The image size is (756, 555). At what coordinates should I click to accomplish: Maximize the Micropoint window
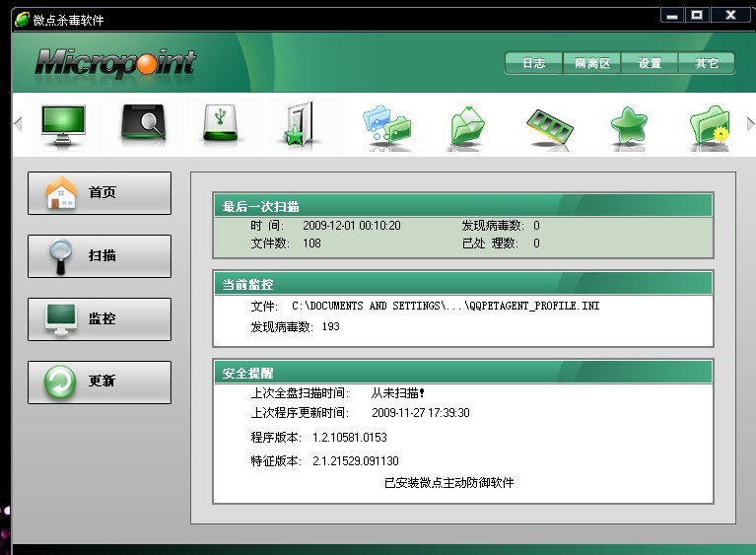click(x=697, y=16)
